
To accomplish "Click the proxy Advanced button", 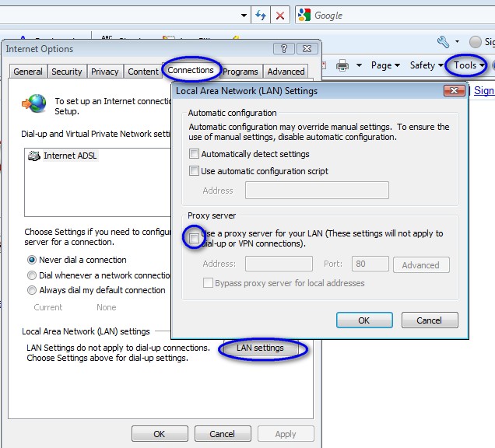I will pyautogui.click(x=421, y=265).
